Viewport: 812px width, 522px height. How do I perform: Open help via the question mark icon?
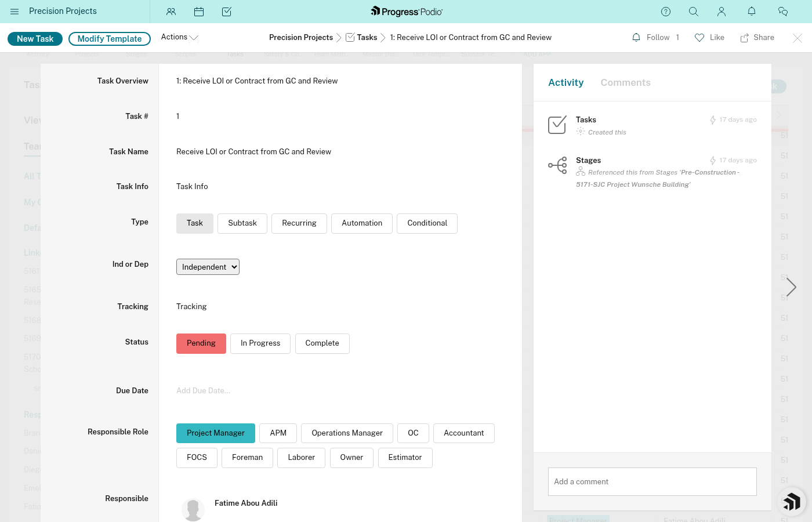(666, 11)
